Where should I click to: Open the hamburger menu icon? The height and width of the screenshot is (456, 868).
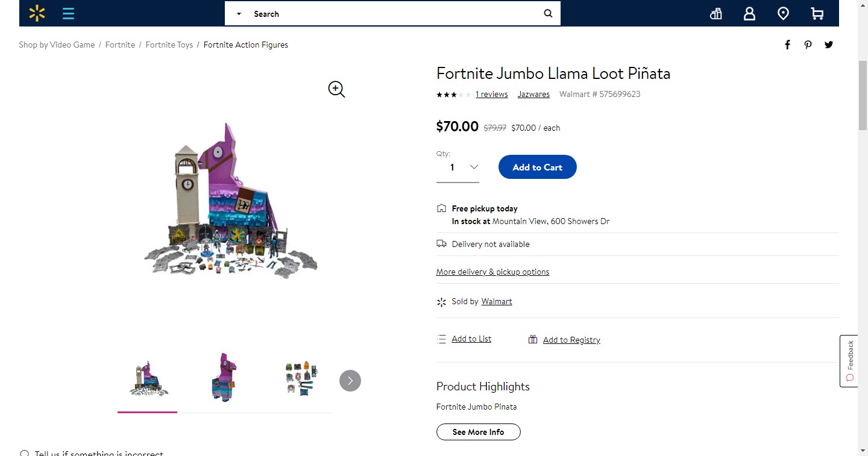pyautogui.click(x=68, y=13)
